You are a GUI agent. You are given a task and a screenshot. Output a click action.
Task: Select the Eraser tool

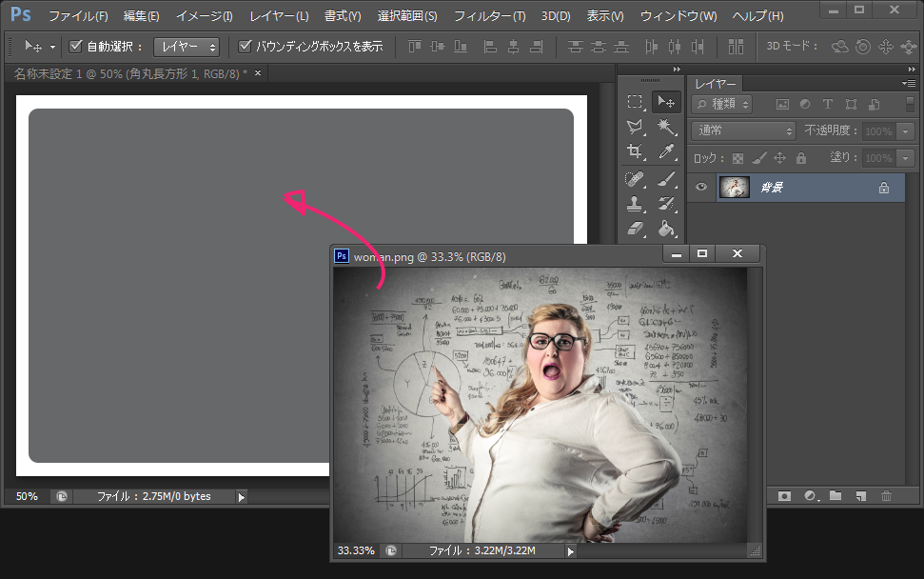point(635,229)
